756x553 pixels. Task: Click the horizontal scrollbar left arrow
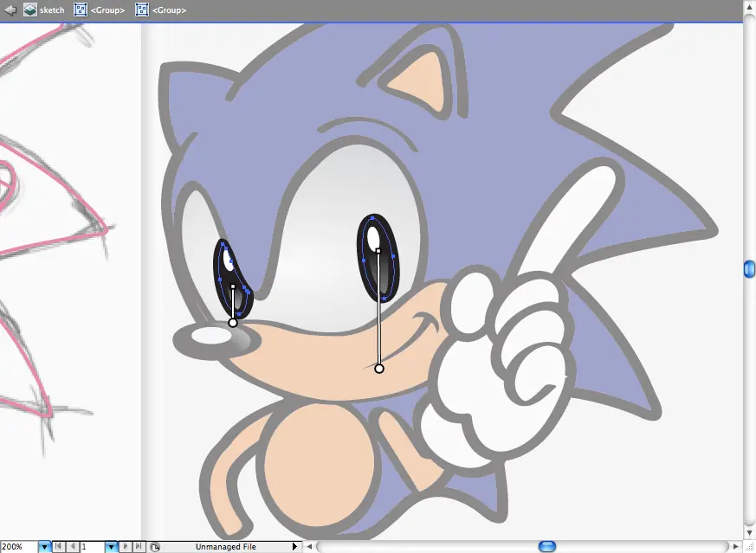click(309, 547)
